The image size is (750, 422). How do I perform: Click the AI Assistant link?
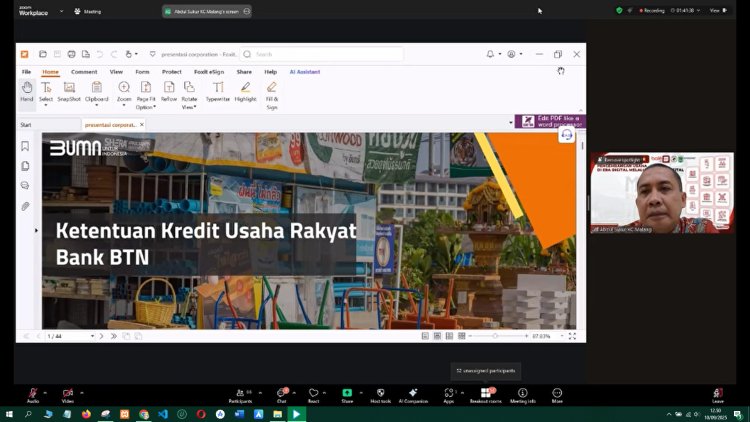pyautogui.click(x=304, y=72)
